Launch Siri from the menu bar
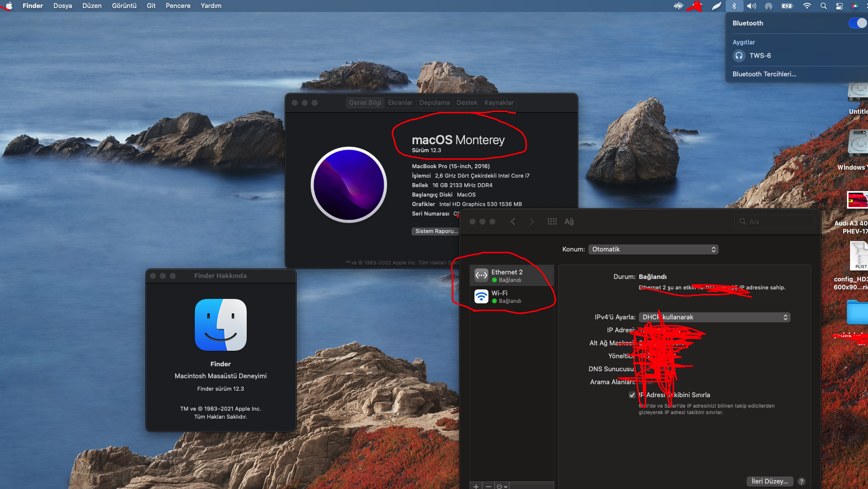This screenshot has height=489, width=868. [855, 6]
